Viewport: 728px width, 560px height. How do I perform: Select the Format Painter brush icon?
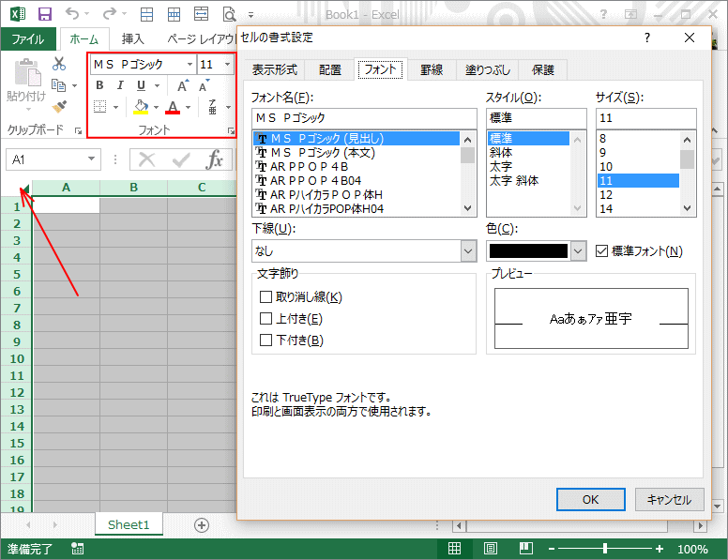[59, 107]
